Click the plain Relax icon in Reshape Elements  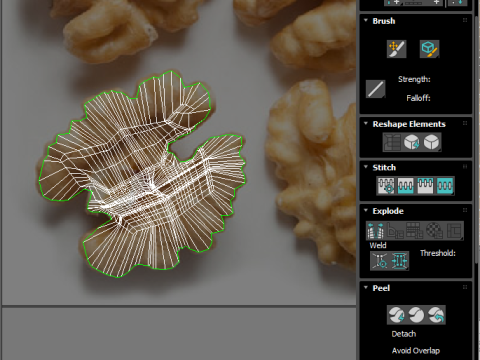click(431, 142)
